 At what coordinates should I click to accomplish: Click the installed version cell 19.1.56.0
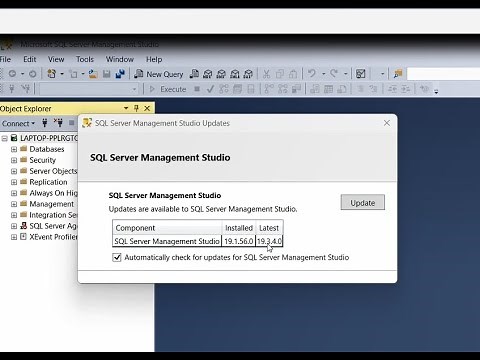point(239,241)
